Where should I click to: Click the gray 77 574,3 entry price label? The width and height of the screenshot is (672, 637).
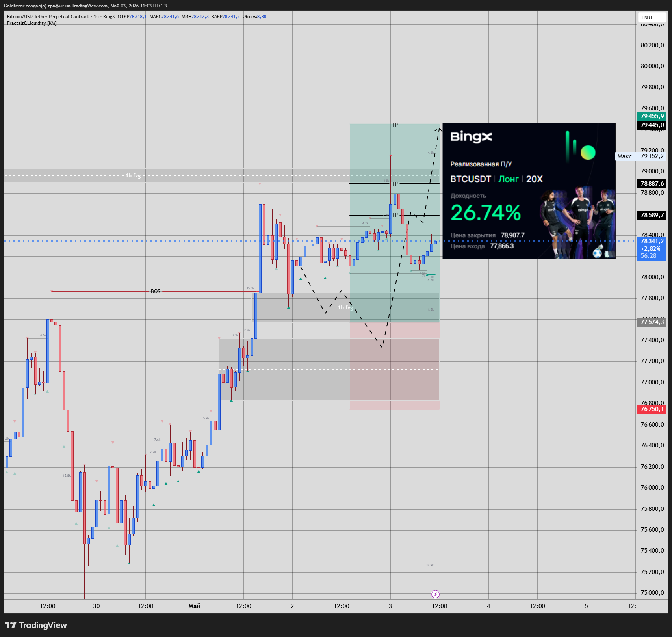point(652,322)
